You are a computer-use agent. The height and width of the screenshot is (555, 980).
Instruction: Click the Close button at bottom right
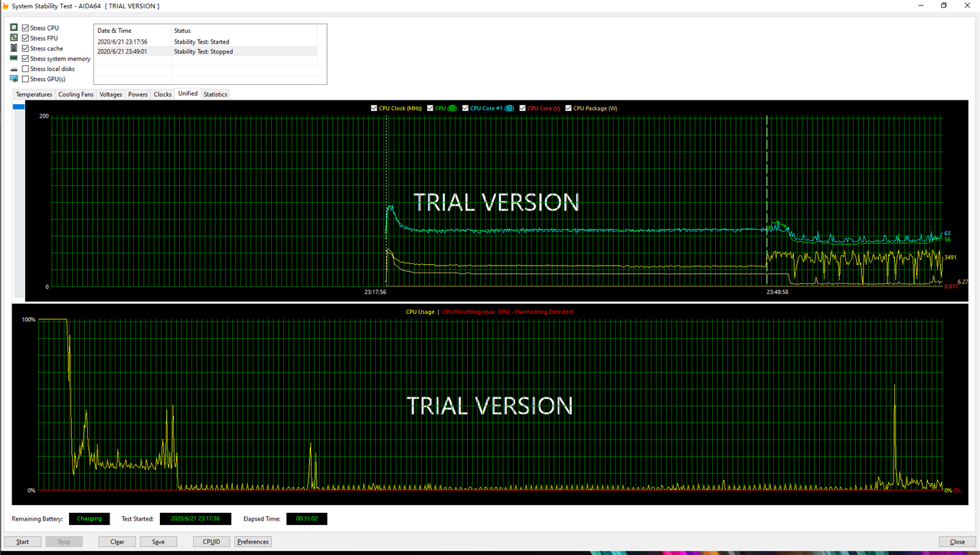pos(957,541)
